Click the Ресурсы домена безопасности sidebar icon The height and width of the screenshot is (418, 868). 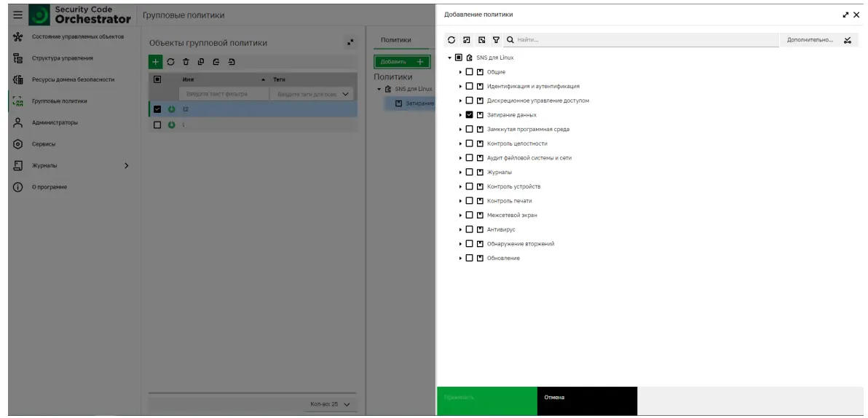point(17,79)
